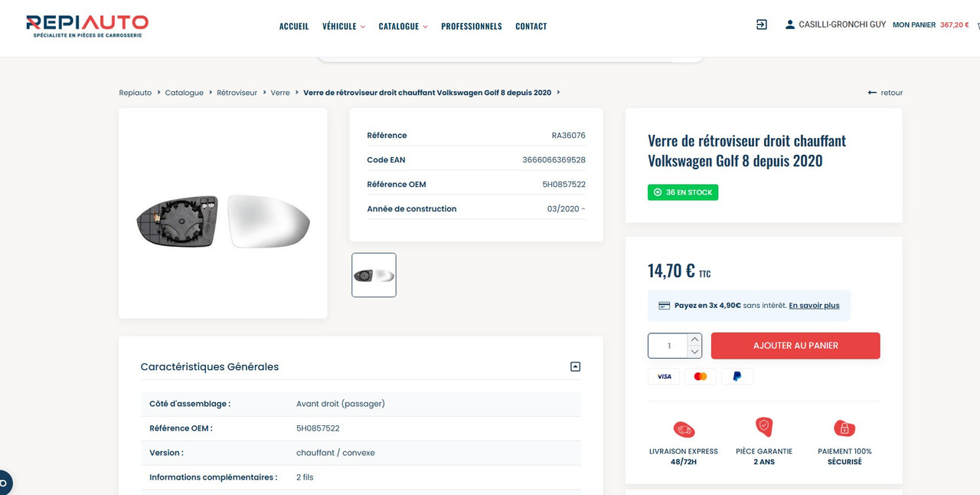This screenshot has width=980, height=495.
Task: Click the Livraison Express delivery icon
Action: point(684,429)
